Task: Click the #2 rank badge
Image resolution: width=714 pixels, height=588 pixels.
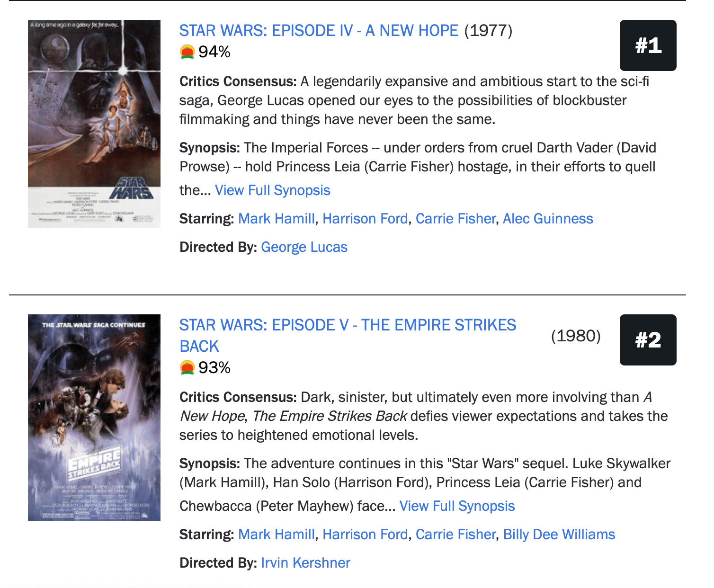Action: 648,340
